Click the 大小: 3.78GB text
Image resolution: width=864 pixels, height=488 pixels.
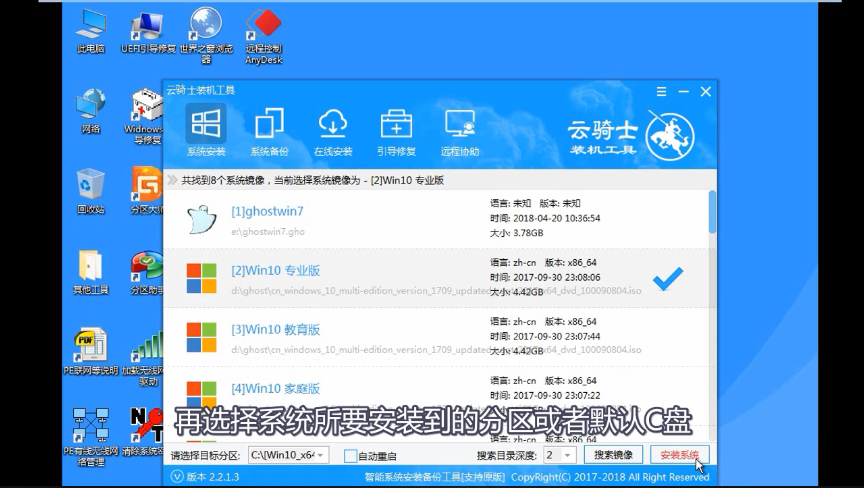(x=517, y=233)
